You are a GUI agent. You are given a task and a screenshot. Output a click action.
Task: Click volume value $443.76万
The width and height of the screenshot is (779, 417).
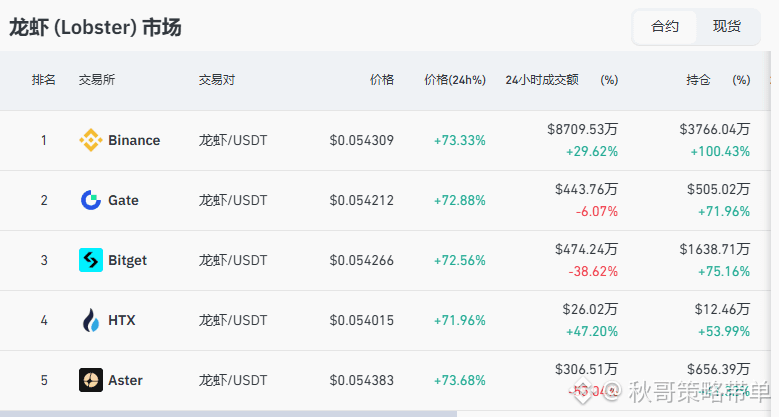pos(586,189)
